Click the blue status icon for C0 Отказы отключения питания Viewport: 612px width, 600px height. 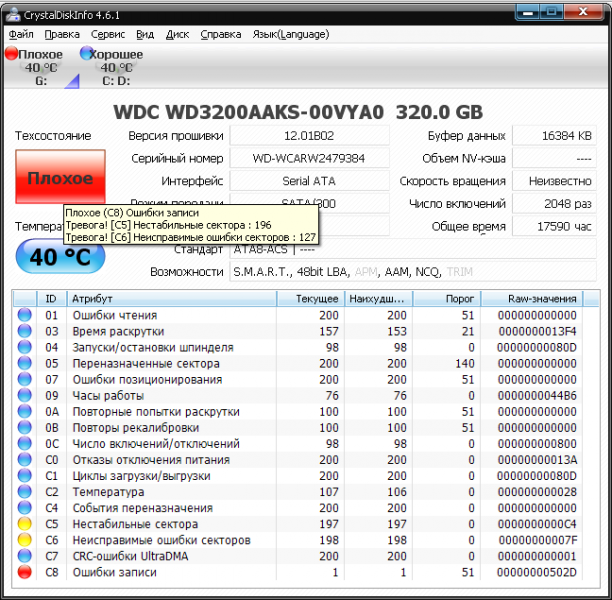tap(24, 459)
